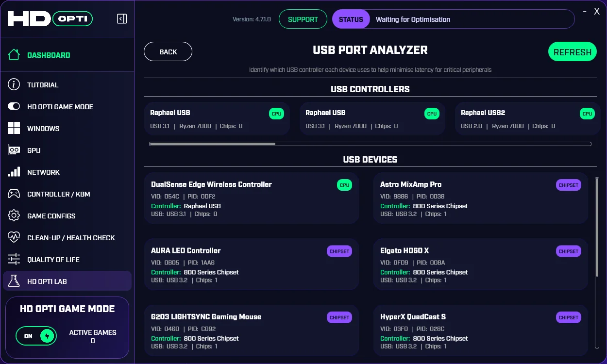
Task: Open the SUPPORT button
Action: 303,19
